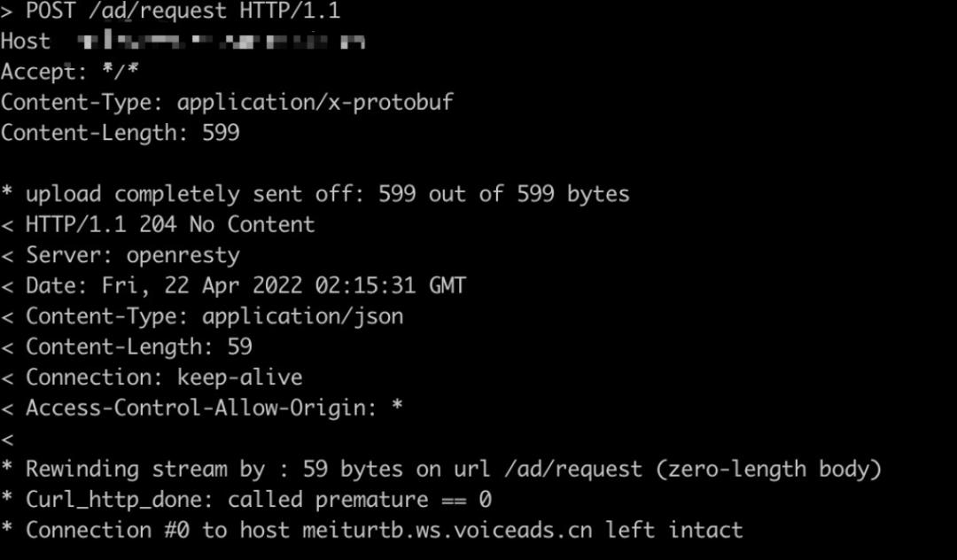Click the Connection: keep-alive header
Viewport: 957px width, 560px height.
click(164, 377)
